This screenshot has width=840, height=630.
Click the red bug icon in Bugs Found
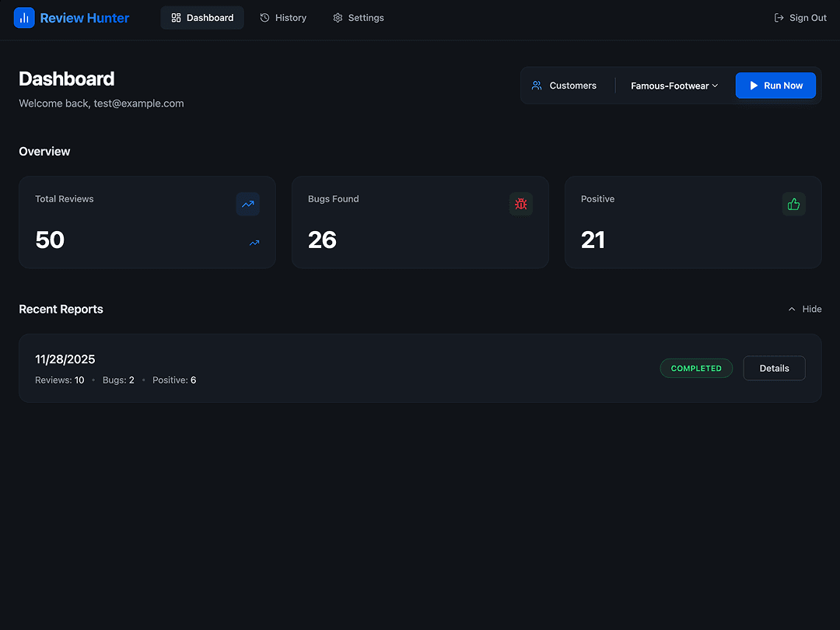(520, 204)
